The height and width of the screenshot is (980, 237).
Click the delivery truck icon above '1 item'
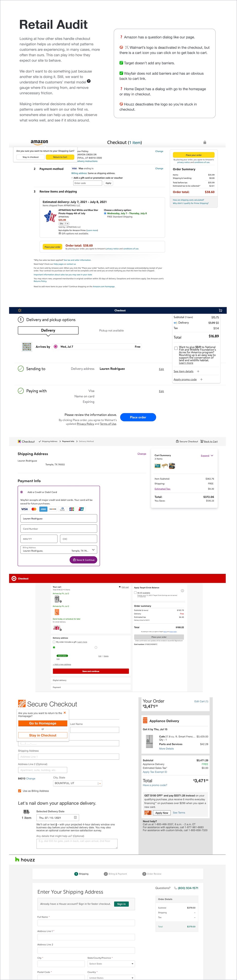pyautogui.click(x=26, y=812)
